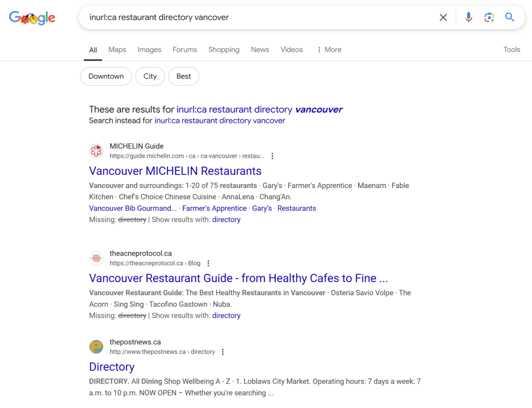Click the thepostnews.ca site name
Screen dimensions: 532x408
coord(135,342)
